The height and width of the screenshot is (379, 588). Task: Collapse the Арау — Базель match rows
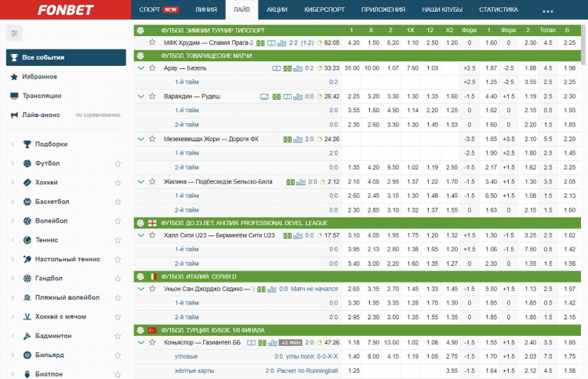(141, 68)
